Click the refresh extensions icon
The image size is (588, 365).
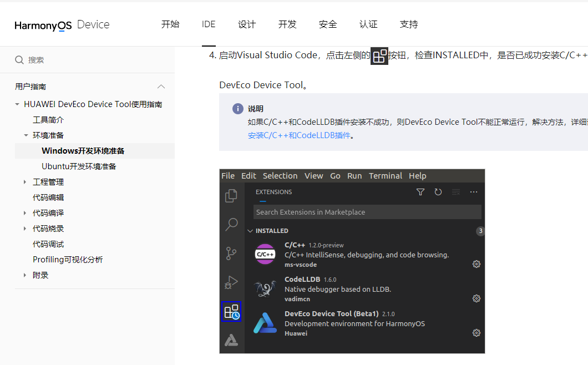point(438,192)
